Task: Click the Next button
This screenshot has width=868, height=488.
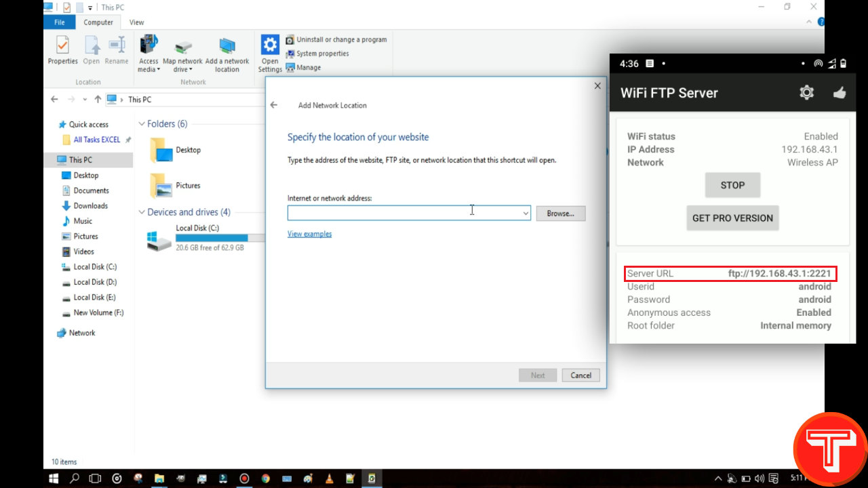Action: point(538,375)
